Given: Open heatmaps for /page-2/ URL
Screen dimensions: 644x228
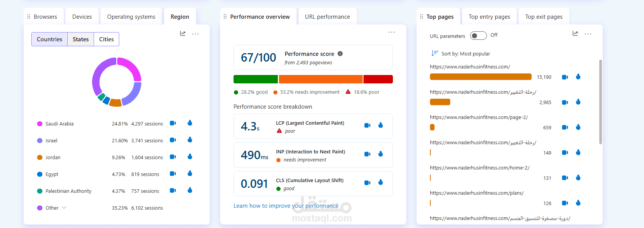Looking at the screenshot, I should tap(578, 127).
